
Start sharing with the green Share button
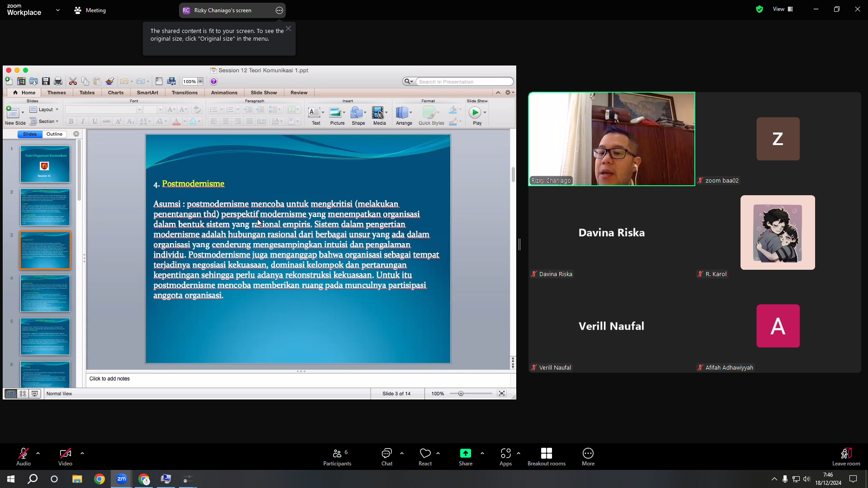(466, 457)
